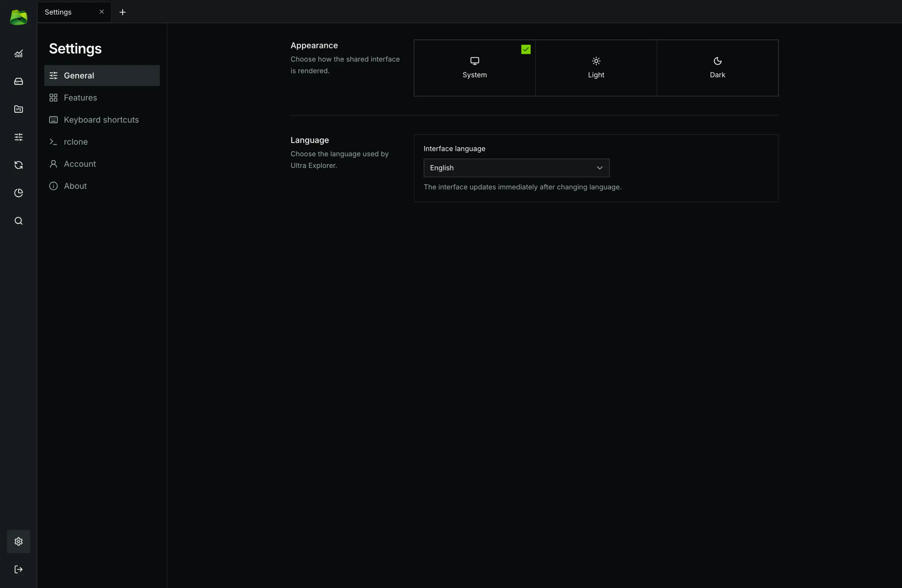Open Features settings section

pos(102,98)
